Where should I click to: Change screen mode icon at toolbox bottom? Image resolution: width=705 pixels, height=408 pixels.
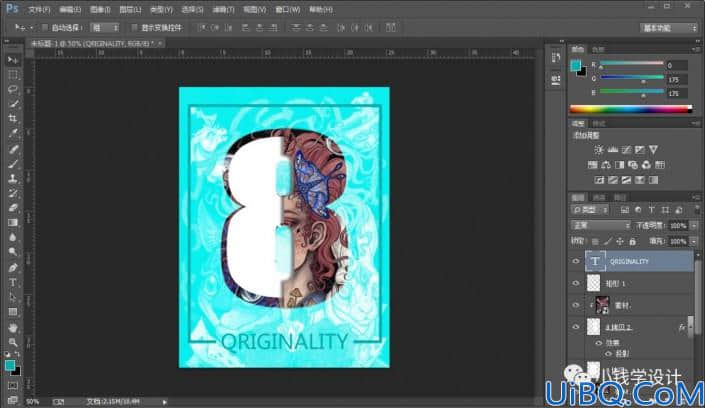coord(13,399)
